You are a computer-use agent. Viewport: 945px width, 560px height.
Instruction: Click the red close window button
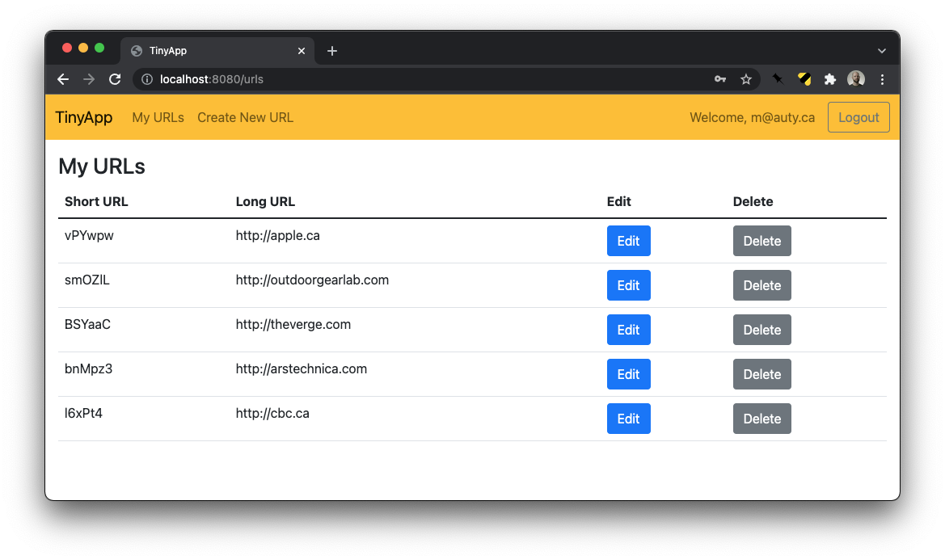67,48
